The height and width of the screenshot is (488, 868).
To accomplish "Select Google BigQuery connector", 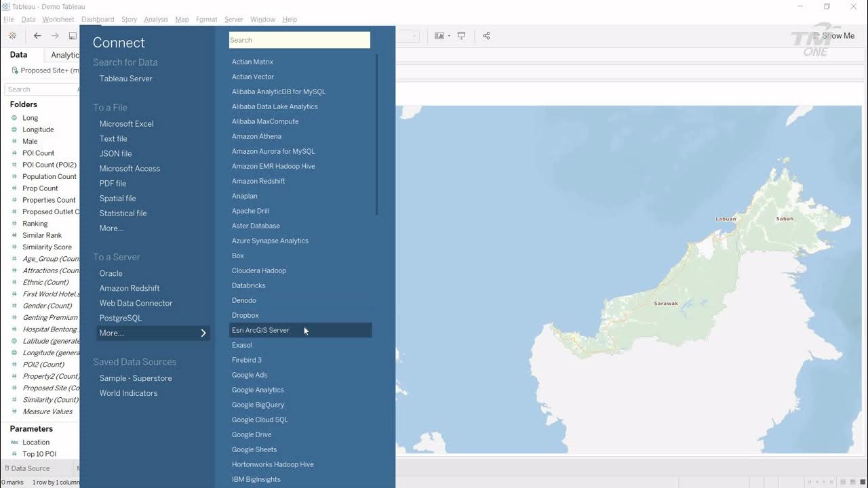I will pos(258,405).
